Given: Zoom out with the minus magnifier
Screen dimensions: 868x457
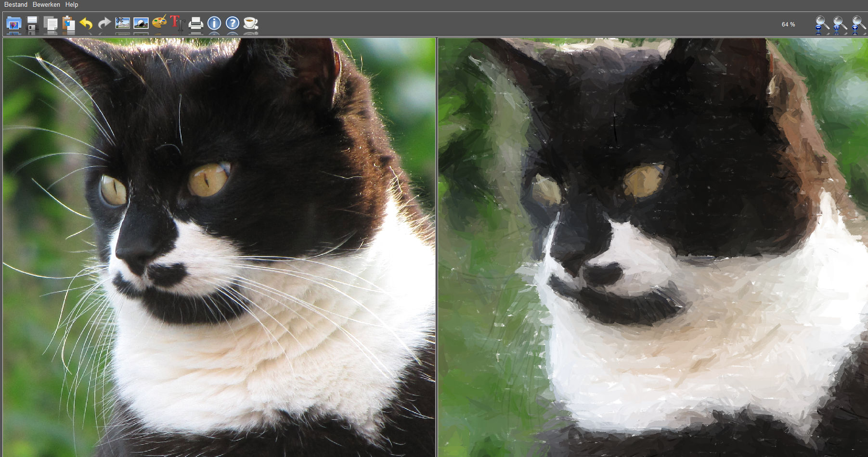Looking at the screenshot, I should coord(822,24).
